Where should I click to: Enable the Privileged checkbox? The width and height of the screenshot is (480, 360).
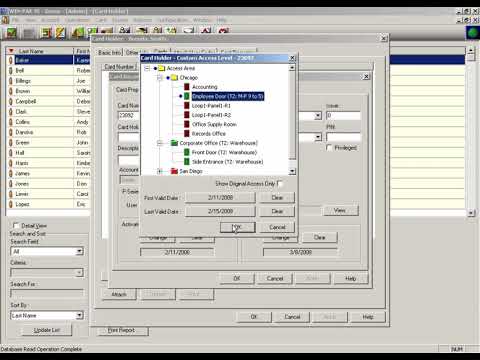click(x=329, y=148)
